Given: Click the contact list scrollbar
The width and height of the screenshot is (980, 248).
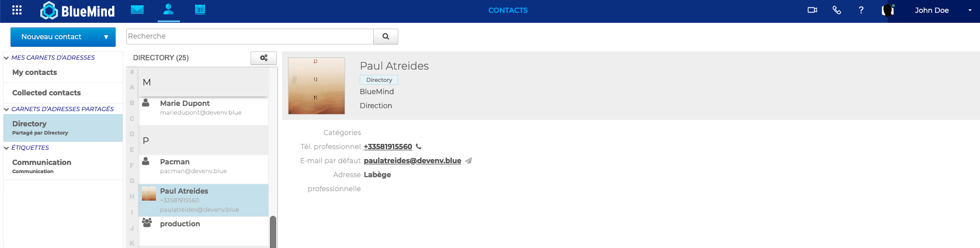Looking at the screenshot, I should click(x=273, y=231).
